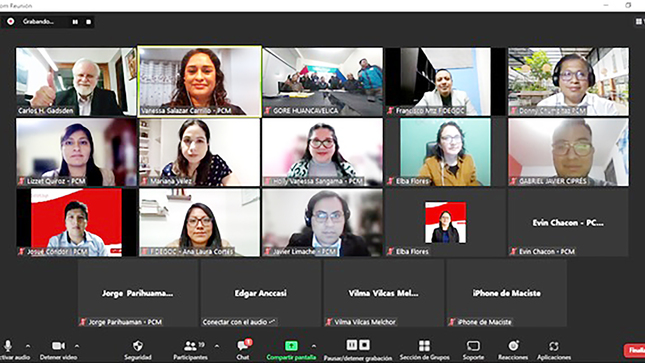
Task: Click the red recording indicator icon
Action: (11, 21)
